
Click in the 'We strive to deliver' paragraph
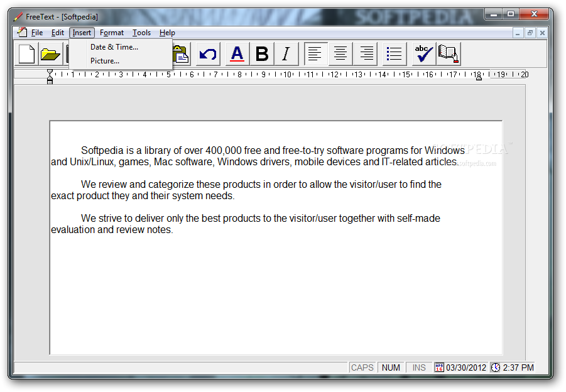(x=246, y=224)
